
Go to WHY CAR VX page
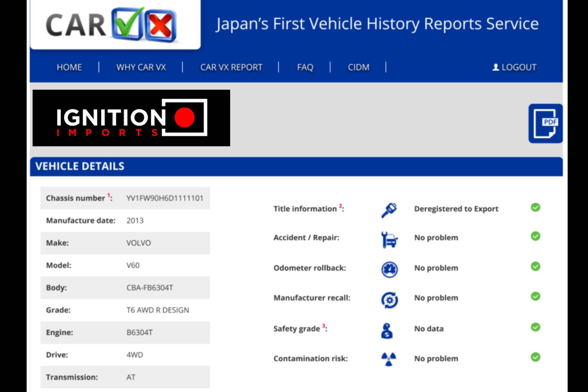coord(141,67)
